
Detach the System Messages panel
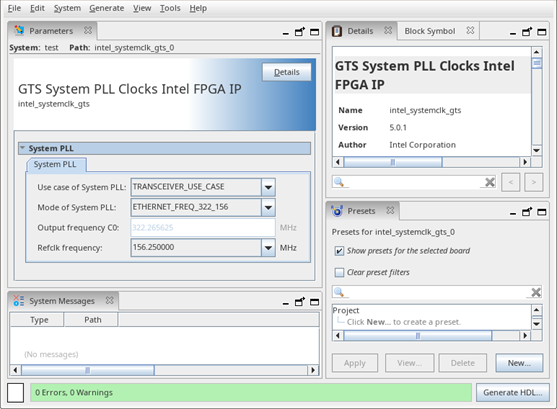pos(300,302)
